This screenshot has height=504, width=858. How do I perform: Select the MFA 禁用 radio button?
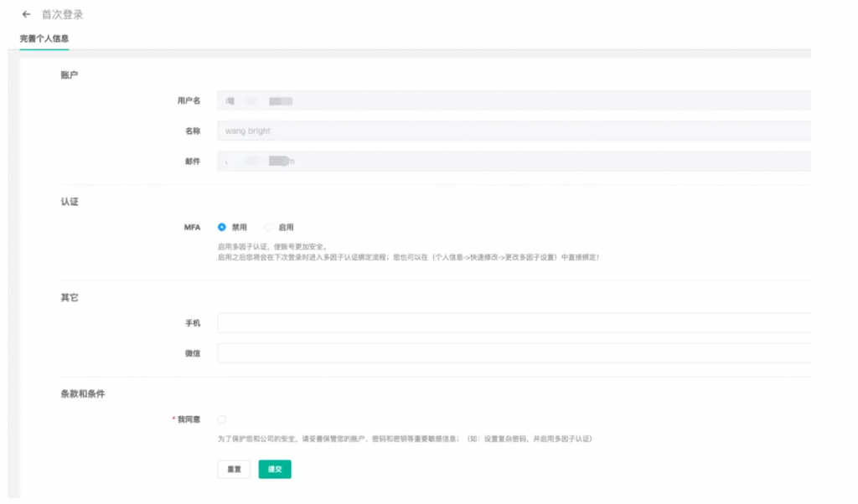[x=221, y=227]
